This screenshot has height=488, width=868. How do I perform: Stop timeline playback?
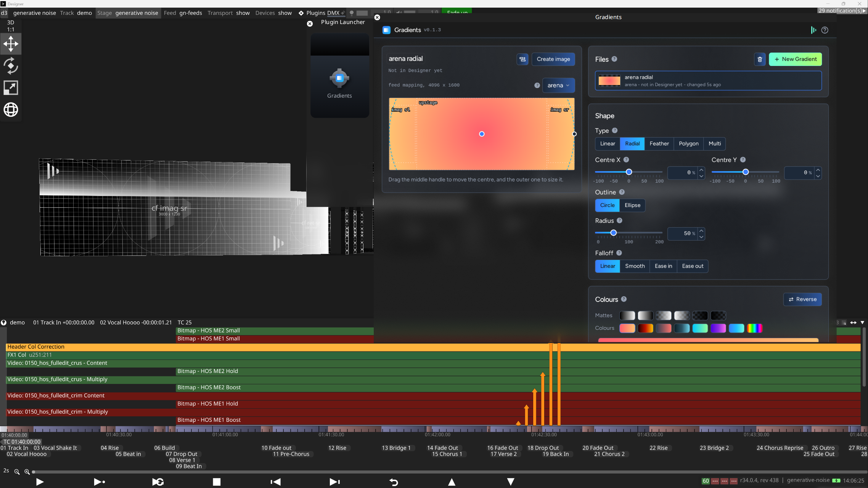(x=217, y=482)
